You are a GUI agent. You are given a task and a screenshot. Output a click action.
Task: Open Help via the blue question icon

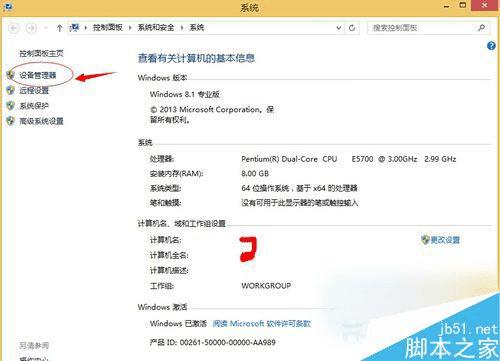click(491, 46)
